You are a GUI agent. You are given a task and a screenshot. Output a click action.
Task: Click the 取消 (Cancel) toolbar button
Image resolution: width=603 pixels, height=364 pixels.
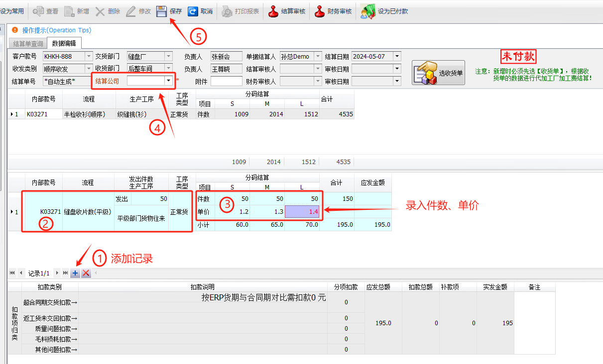click(200, 11)
